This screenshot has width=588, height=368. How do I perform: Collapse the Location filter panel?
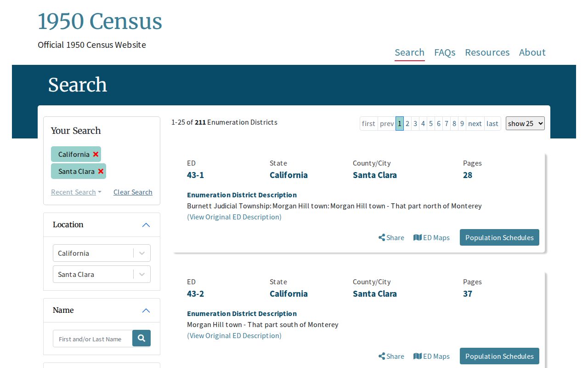coord(146,225)
